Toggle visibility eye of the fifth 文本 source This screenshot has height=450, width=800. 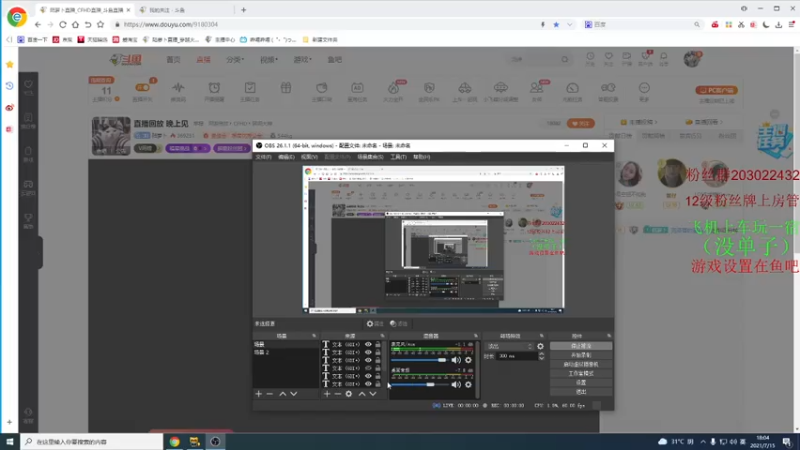point(368,376)
